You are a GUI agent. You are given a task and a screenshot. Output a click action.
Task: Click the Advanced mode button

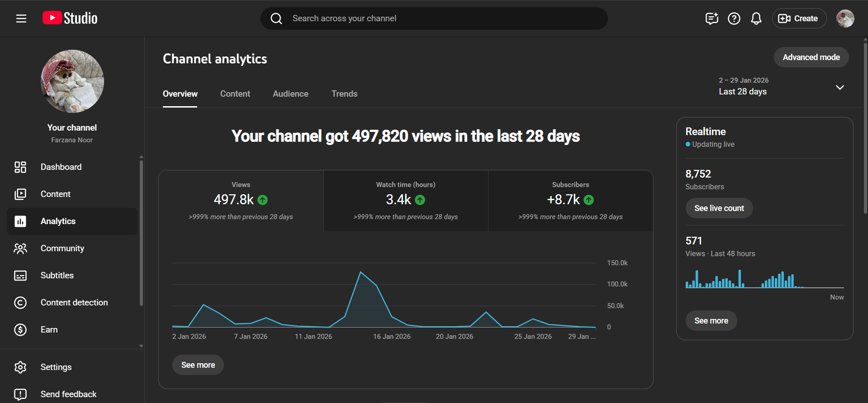[x=811, y=57]
